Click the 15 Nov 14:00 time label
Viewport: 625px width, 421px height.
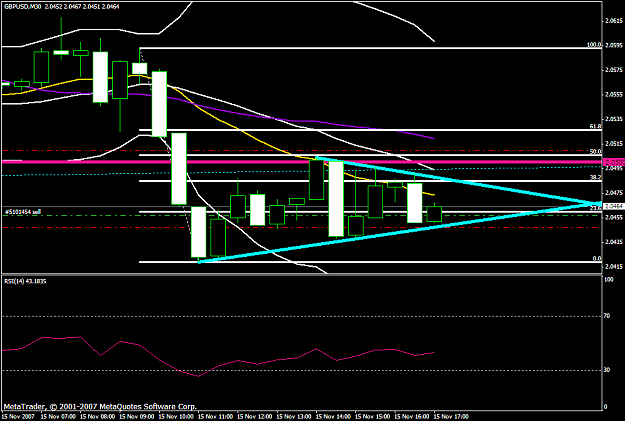click(x=333, y=417)
